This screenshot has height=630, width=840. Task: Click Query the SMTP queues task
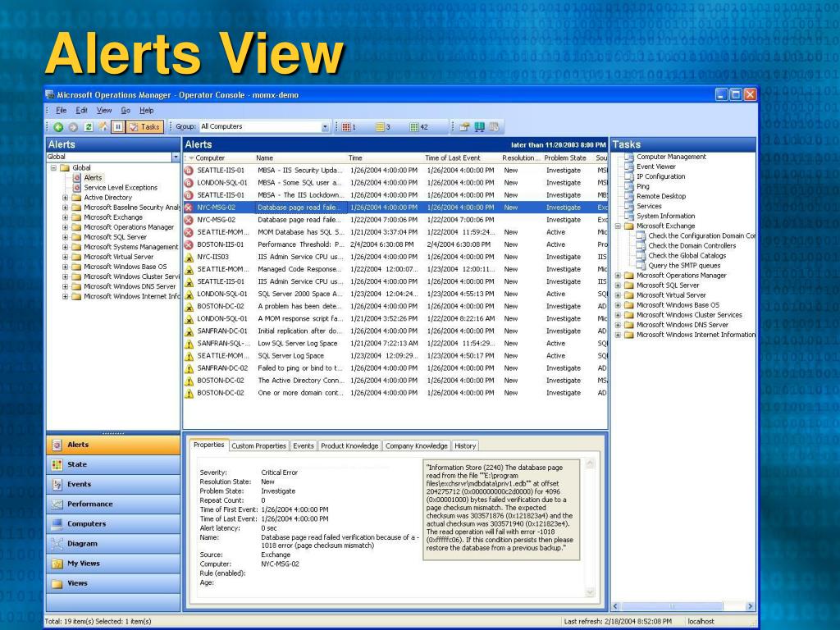[684, 266]
